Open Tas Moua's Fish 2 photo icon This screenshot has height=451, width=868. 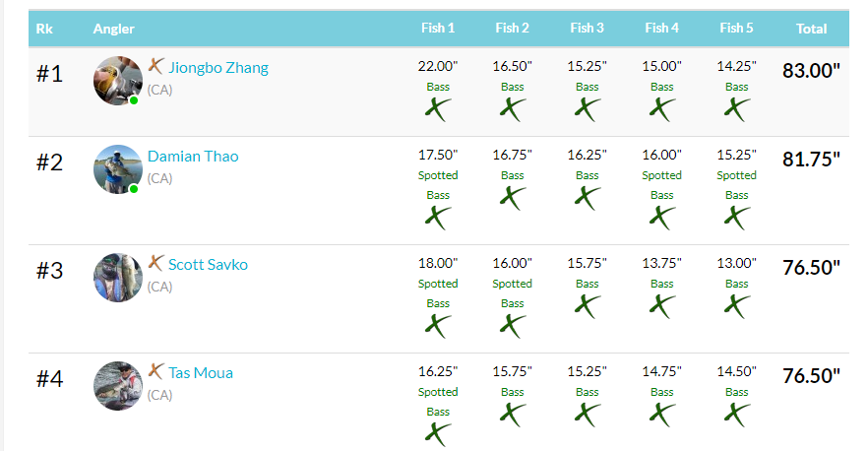pyautogui.click(x=513, y=415)
